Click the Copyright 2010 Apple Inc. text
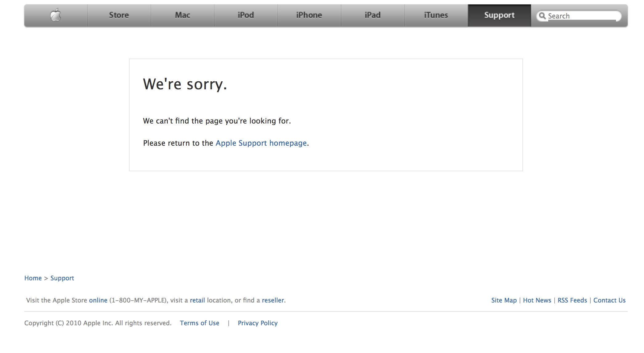Viewport: 644px width, 353px height. (x=98, y=323)
